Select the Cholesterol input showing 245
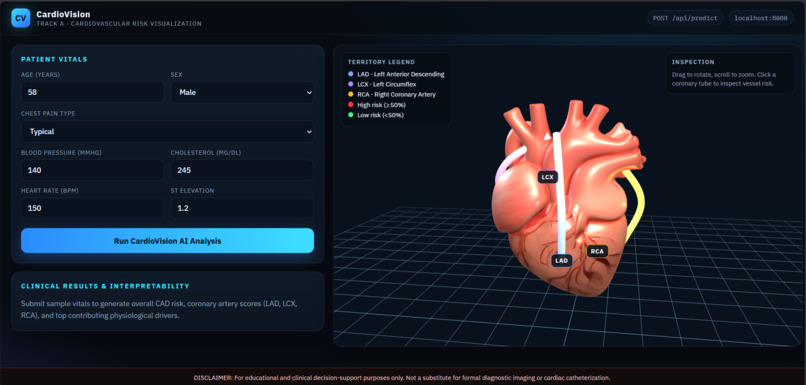The image size is (806, 385). coord(243,170)
